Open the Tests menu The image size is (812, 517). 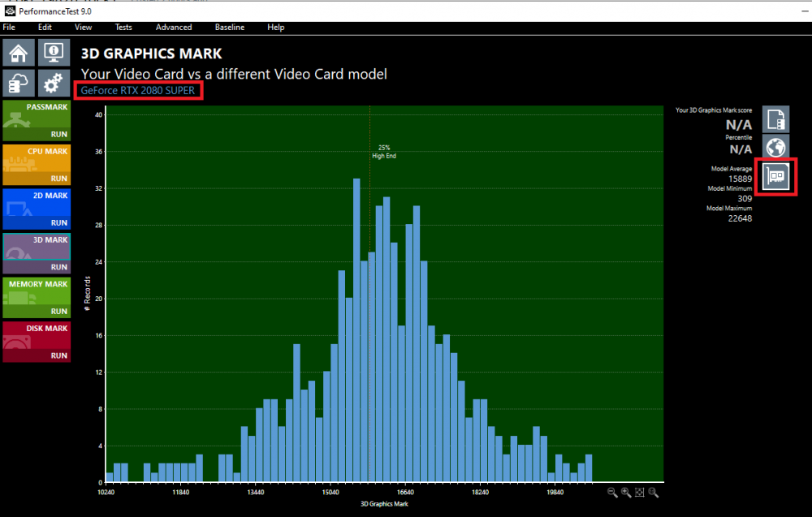[x=123, y=28]
